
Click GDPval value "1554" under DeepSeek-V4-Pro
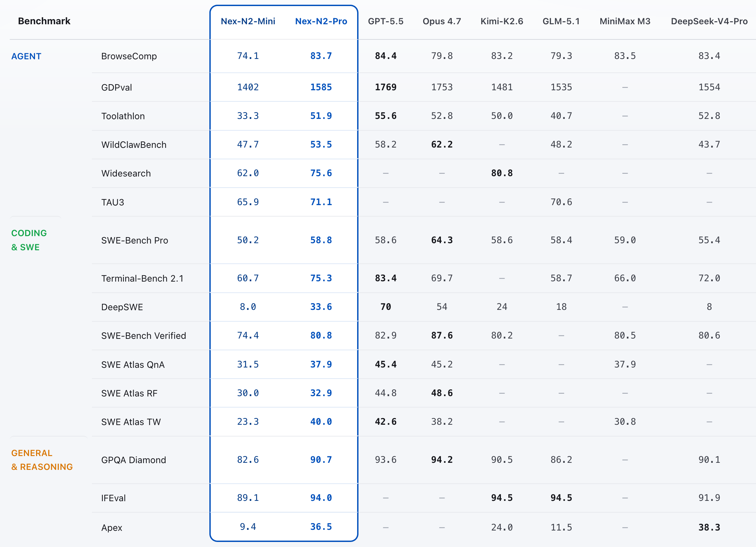coord(709,87)
